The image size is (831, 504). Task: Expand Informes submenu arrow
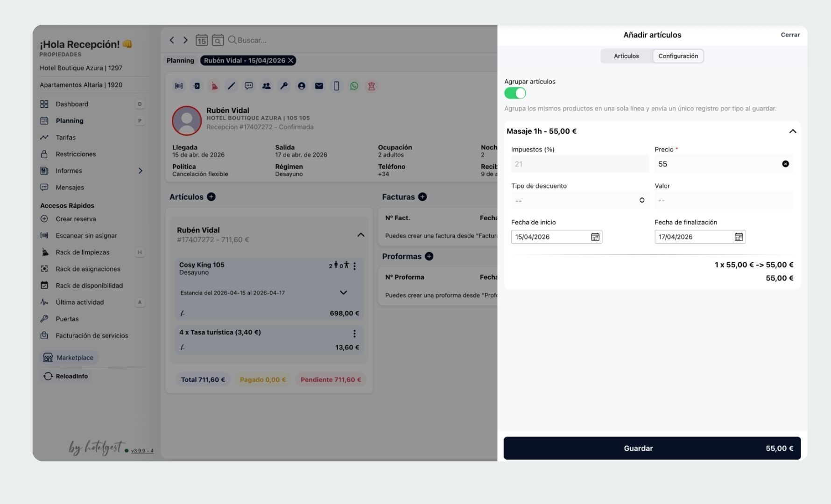pyautogui.click(x=140, y=171)
